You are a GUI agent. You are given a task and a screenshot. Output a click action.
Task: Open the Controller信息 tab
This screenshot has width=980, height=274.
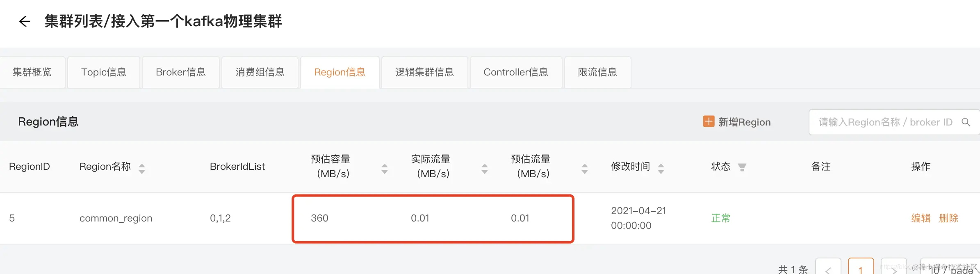coord(515,72)
